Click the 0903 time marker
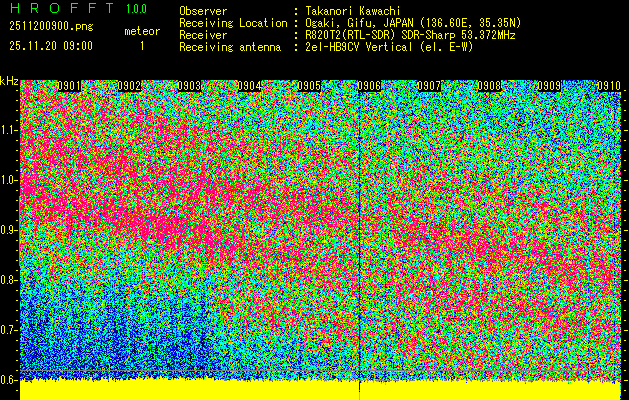The height and width of the screenshot is (400, 629). pyautogui.click(x=189, y=86)
